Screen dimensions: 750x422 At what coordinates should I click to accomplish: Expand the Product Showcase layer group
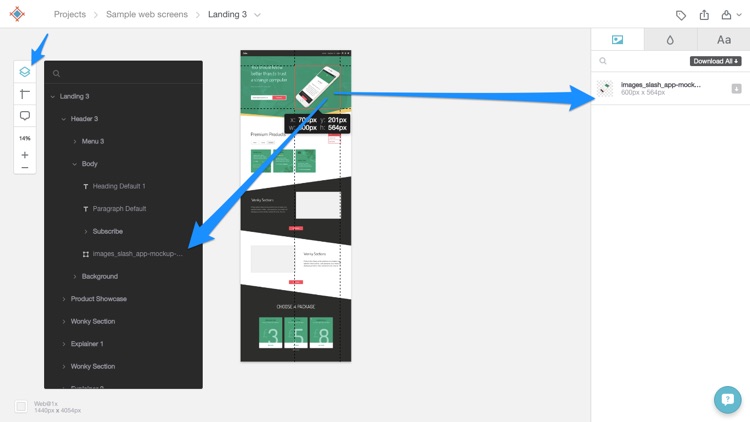[64, 299]
